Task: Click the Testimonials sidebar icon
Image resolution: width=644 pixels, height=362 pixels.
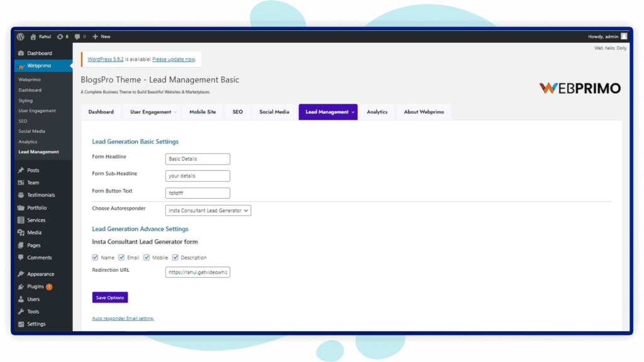Action: (x=21, y=195)
